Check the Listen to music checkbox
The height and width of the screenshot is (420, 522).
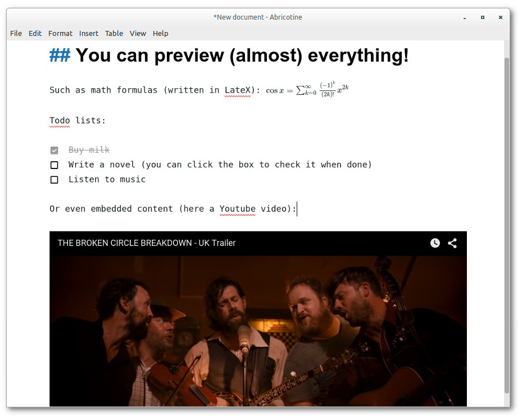(55, 180)
